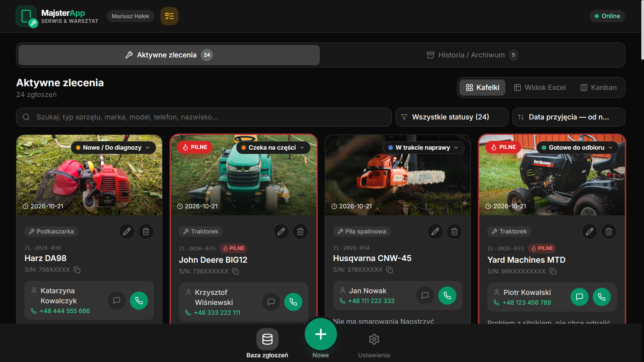The width and height of the screenshot is (644, 362).
Task: Change Nowe / Do diagnozy status
Action: coord(113,148)
